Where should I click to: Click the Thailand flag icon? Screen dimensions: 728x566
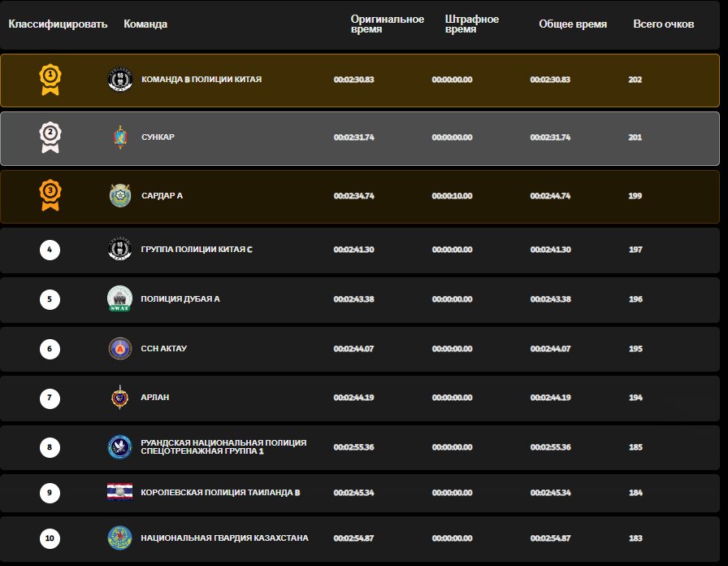coord(119,492)
